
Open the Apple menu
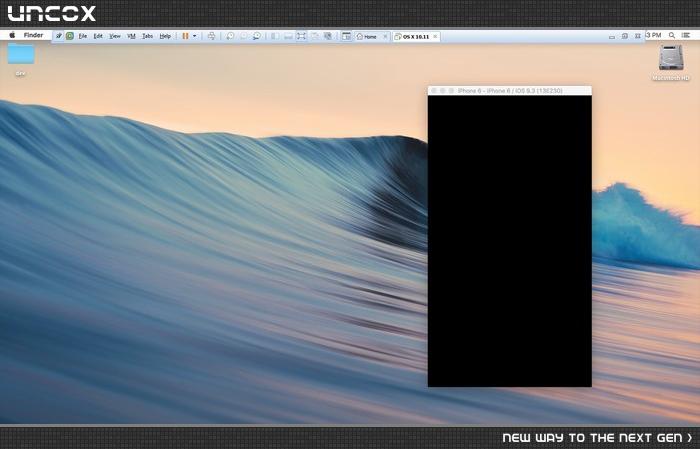[x=12, y=35]
